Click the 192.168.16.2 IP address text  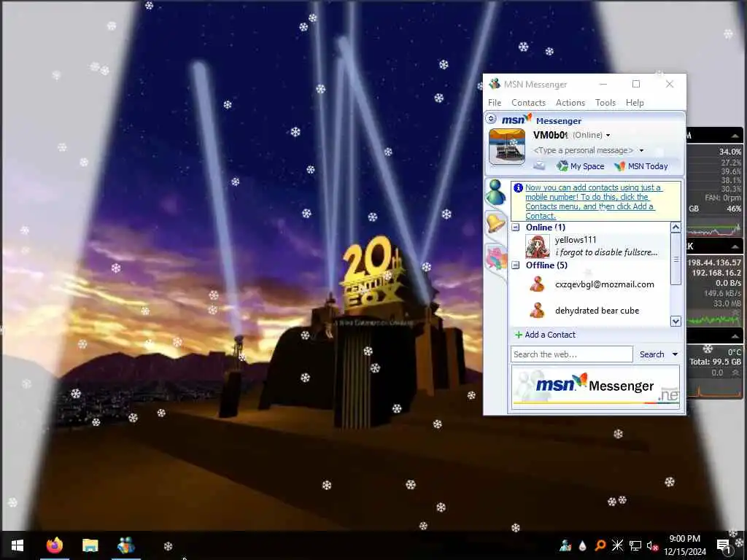tap(716, 273)
